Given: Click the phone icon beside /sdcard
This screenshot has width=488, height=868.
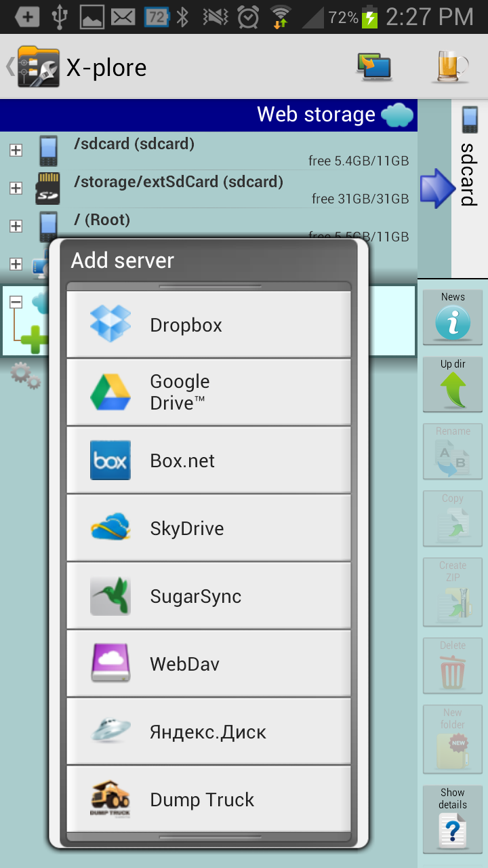Looking at the screenshot, I should pos(47,151).
